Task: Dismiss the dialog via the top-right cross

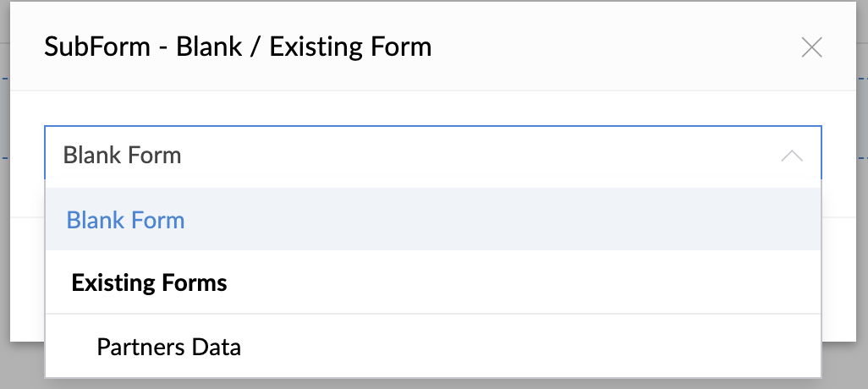Action: (811, 47)
